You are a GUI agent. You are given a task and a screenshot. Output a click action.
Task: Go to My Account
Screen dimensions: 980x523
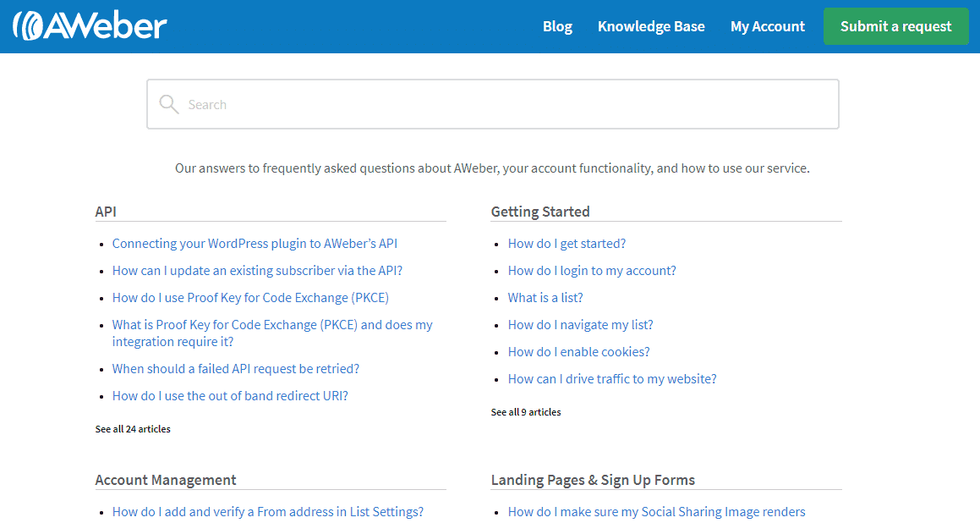[x=767, y=26]
